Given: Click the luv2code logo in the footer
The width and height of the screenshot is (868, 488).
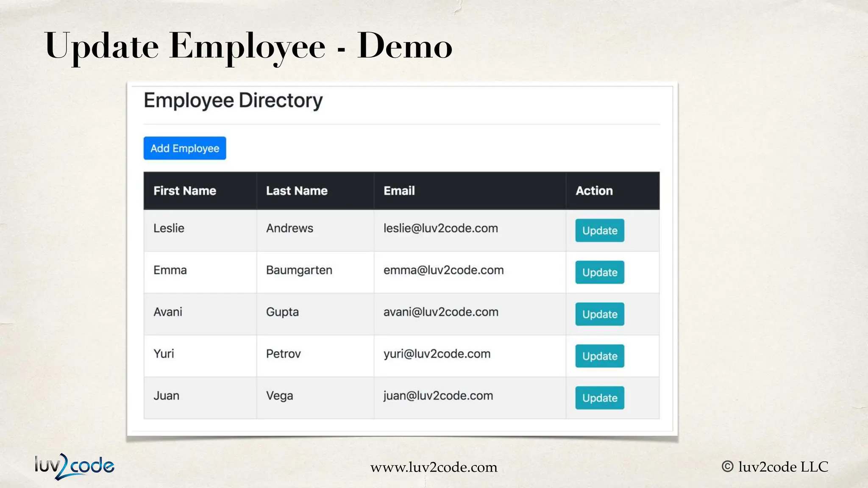Looking at the screenshot, I should click(x=75, y=466).
